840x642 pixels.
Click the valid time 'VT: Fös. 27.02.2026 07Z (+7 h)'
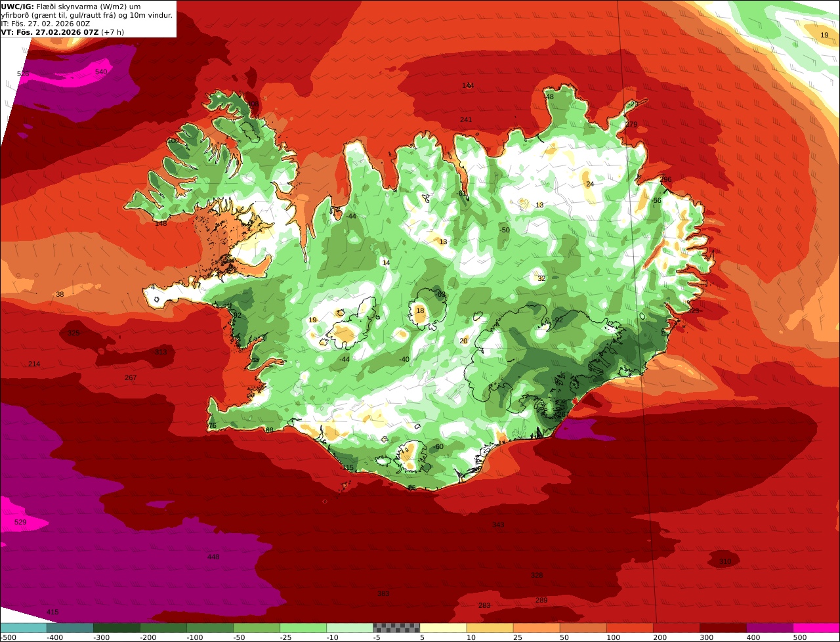(x=62, y=32)
